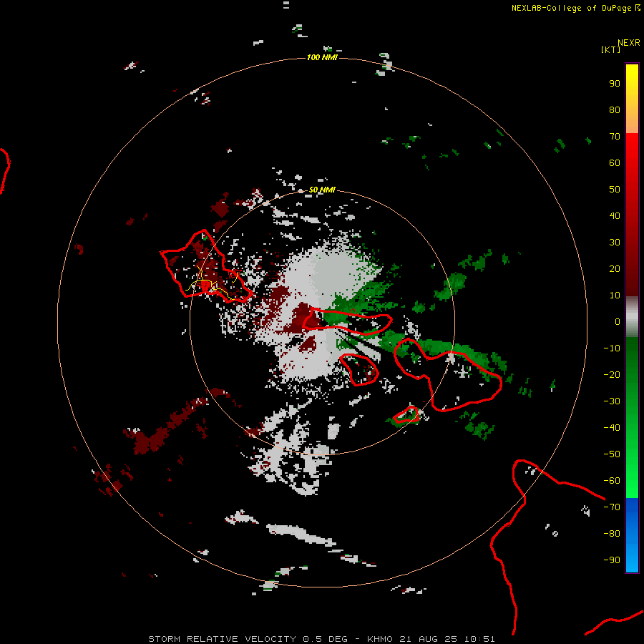Click the "-40" scale value
The width and height of the screenshot is (644, 644).
[x=612, y=428]
